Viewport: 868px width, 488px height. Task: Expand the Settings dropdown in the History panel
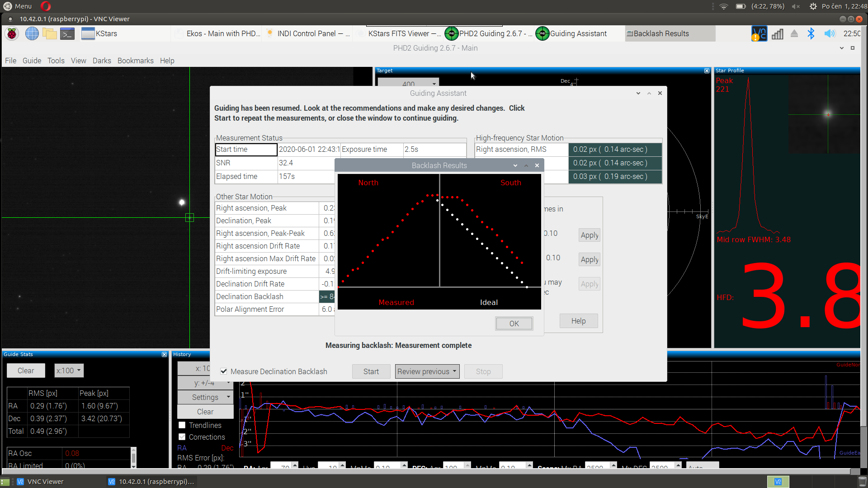pos(205,397)
